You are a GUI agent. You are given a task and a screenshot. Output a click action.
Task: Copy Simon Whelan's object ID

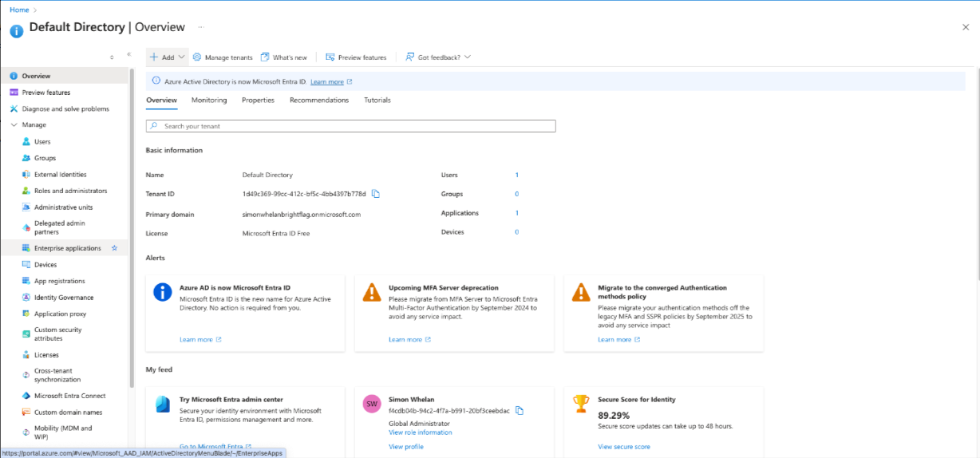click(x=520, y=411)
